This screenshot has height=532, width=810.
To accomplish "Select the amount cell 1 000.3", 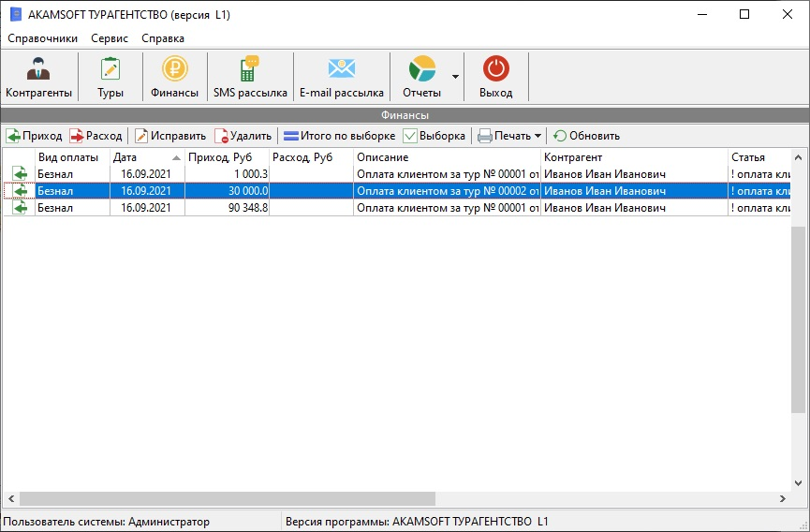I will [227, 174].
